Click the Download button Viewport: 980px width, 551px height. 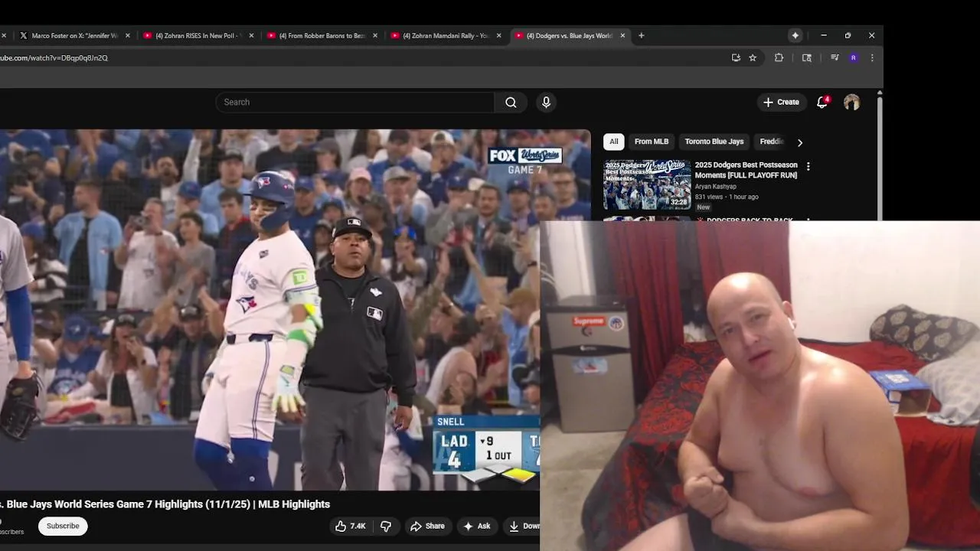pos(523,527)
